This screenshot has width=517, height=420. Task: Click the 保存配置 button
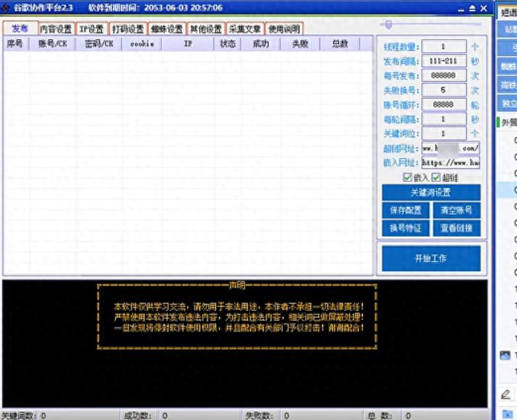tap(405, 210)
